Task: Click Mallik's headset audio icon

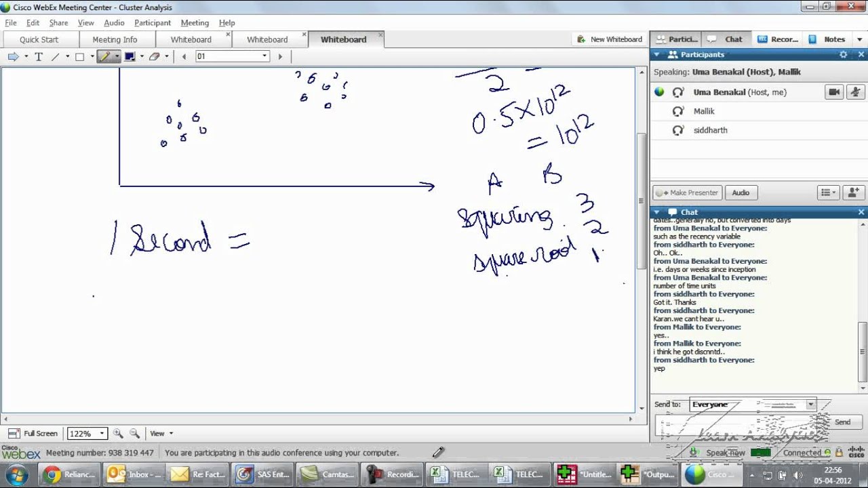Action: 677,111
